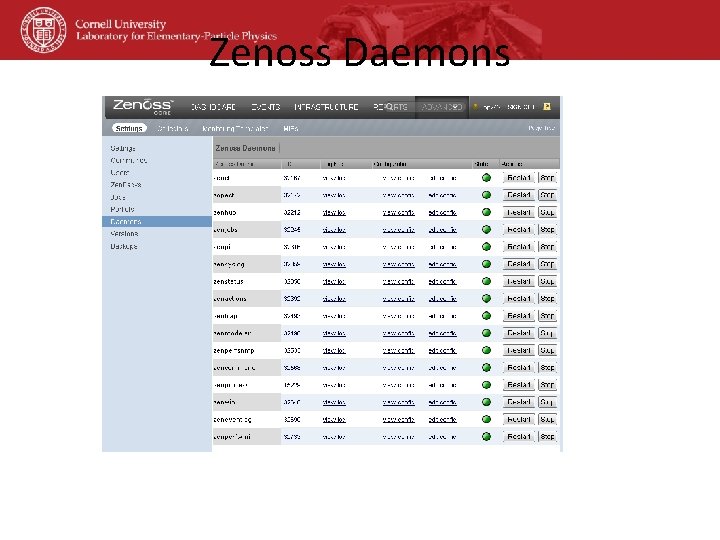Stop the zenmodeler daemon
This screenshot has width=720, height=540.
pyautogui.click(x=547, y=333)
